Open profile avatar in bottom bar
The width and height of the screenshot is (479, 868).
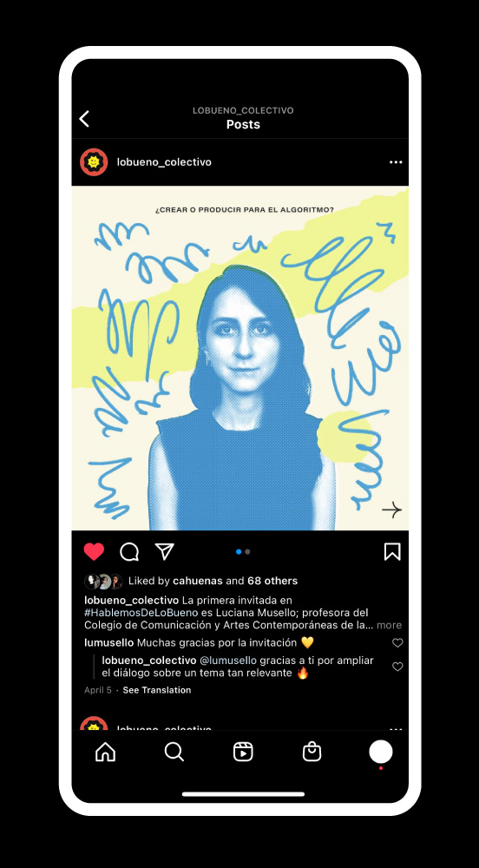(x=381, y=752)
